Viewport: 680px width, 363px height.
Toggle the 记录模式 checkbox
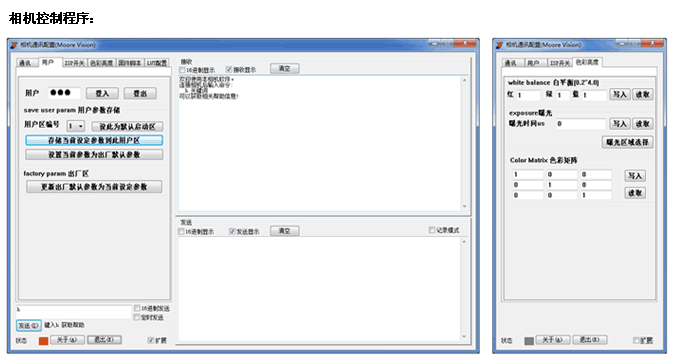tap(432, 230)
